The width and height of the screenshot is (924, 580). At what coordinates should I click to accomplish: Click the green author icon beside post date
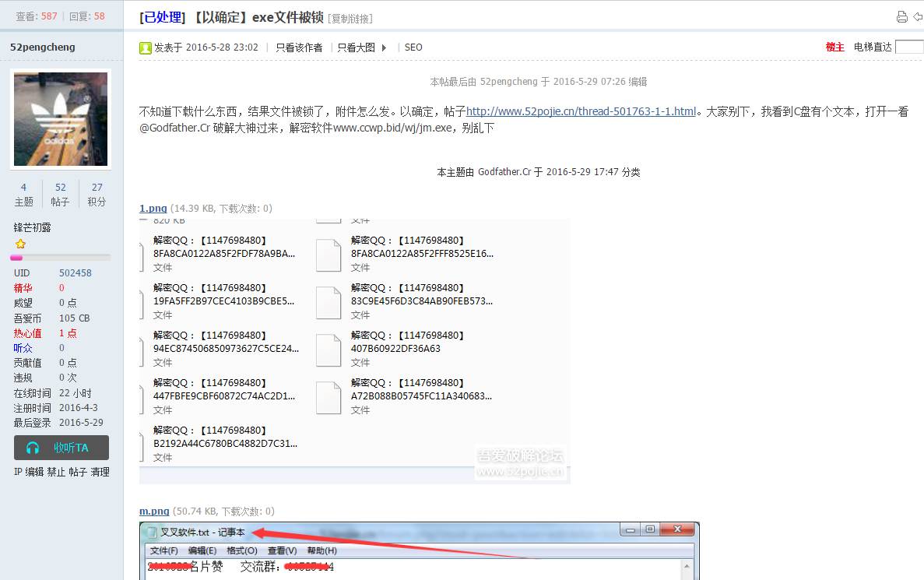[x=145, y=47]
